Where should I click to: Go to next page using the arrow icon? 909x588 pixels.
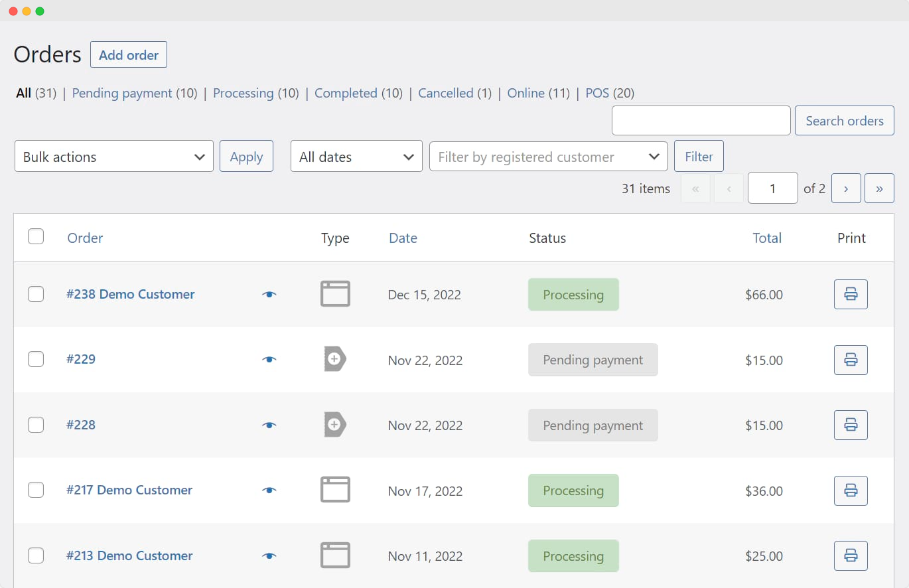[x=846, y=188]
